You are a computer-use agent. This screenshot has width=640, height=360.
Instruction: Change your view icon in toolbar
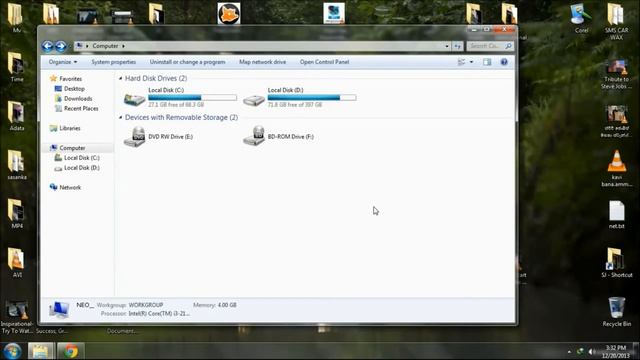pos(462,62)
